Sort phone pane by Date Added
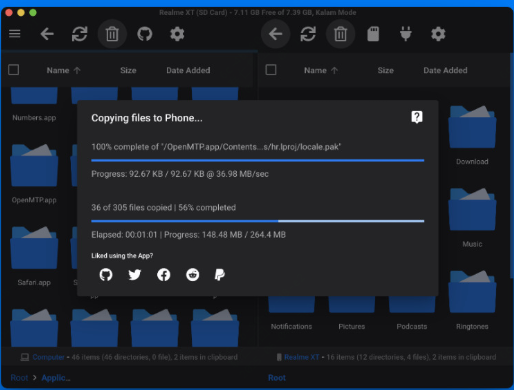This screenshot has height=390, width=514. 445,70
